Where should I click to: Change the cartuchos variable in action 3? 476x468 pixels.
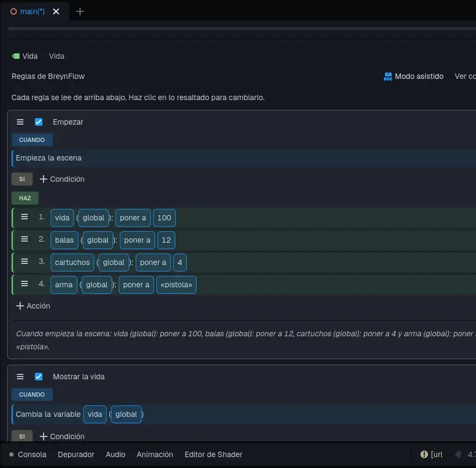pos(72,262)
